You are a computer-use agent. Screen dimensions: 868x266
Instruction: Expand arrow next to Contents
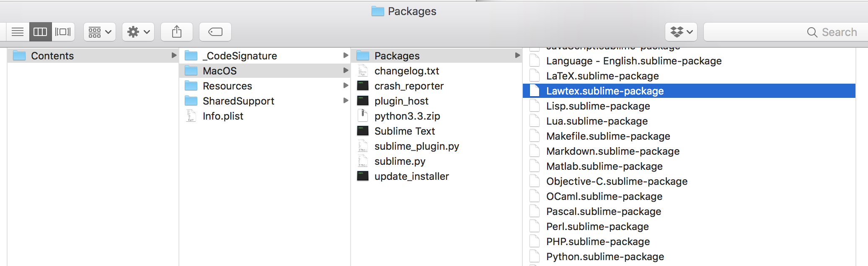(174, 55)
